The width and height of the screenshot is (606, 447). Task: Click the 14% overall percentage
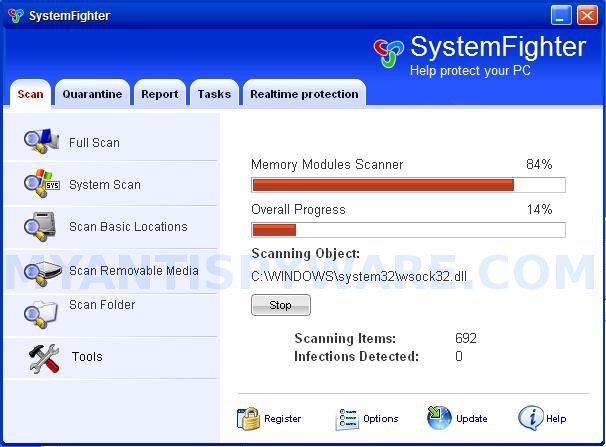pos(540,209)
